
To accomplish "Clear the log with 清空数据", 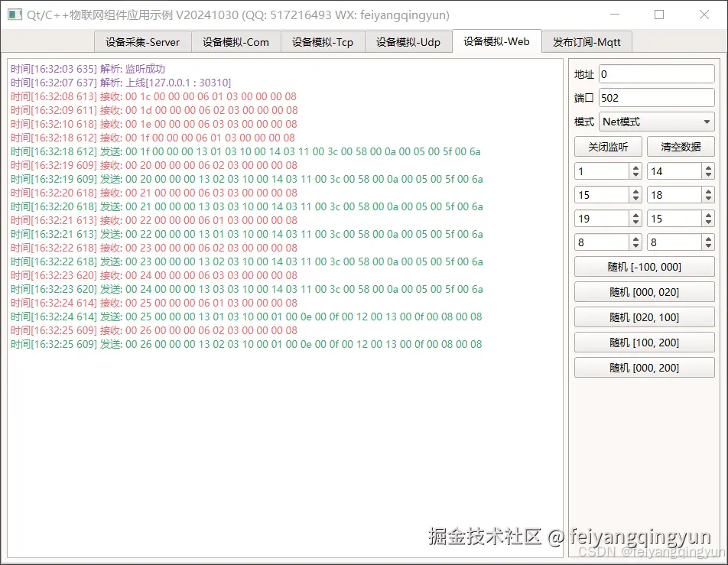I will [681, 146].
